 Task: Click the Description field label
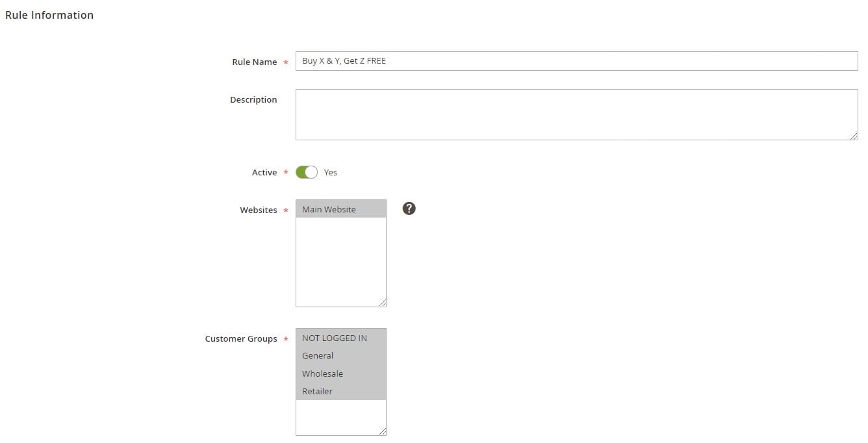pos(253,99)
